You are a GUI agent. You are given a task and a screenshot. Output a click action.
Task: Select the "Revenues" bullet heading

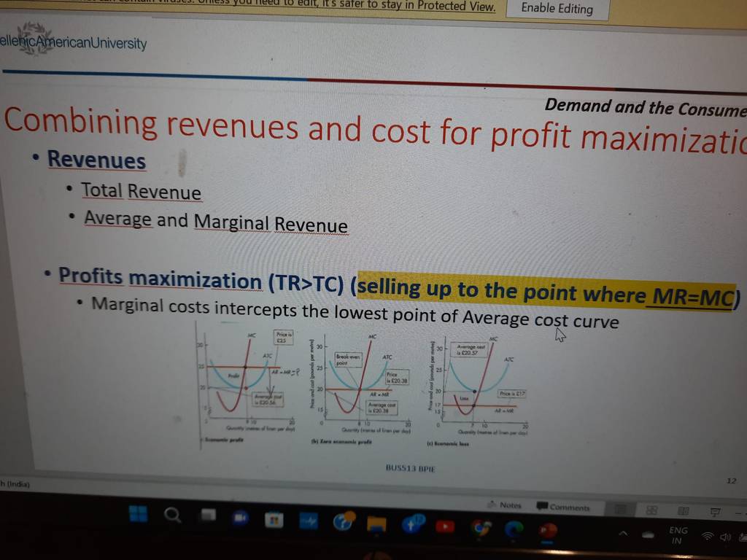[x=96, y=160]
